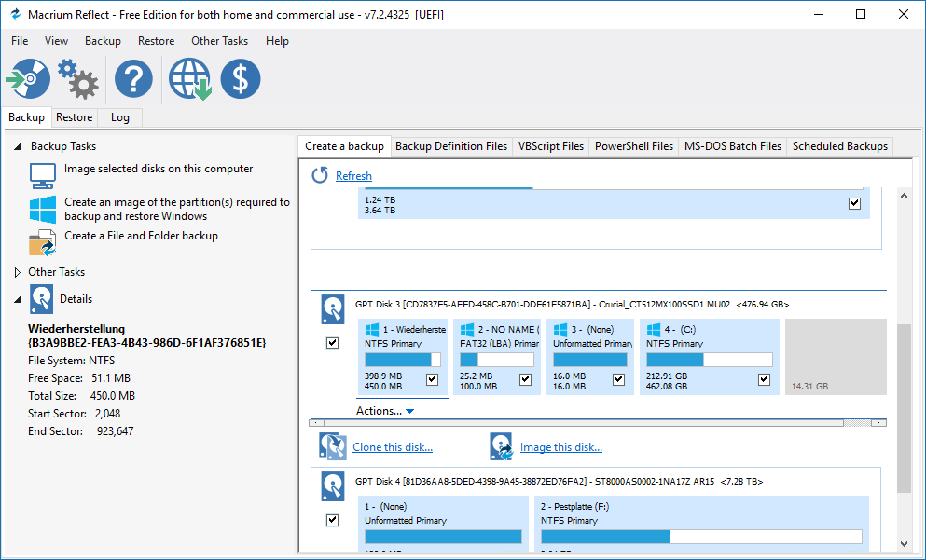Click Windows logo on partition 2 NO NAME
This screenshot has width=926, height=560.
467,329
